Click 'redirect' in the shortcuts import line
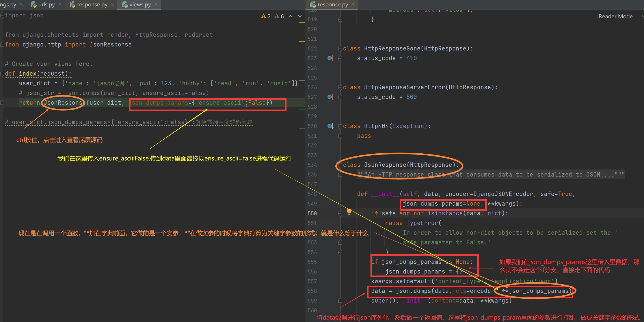 click(x=199, y=35)
